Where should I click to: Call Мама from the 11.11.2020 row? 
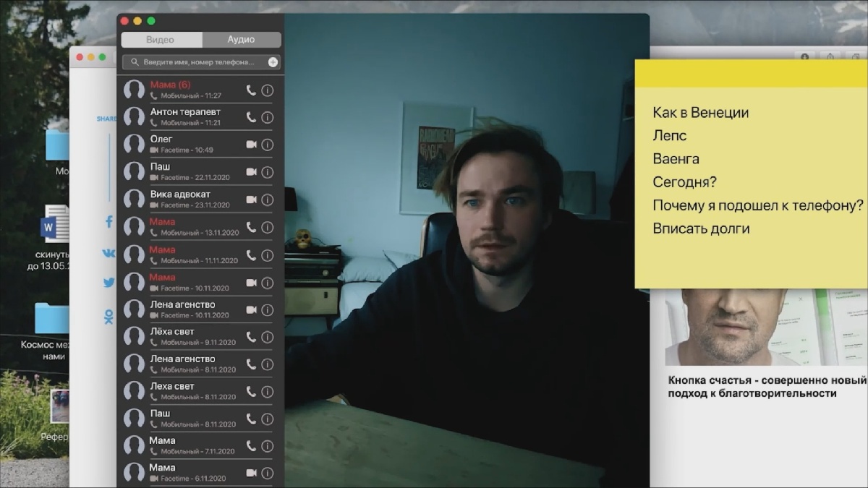251,254
